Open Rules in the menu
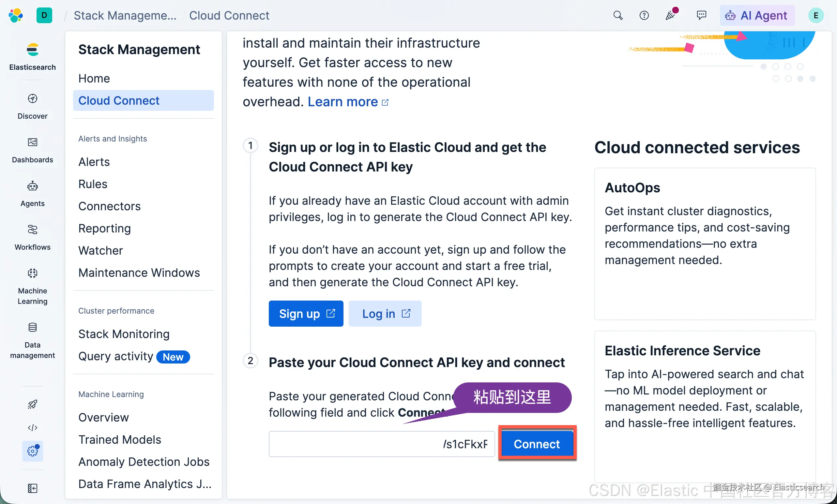Screen dimensions: 837x504 pyautogui.click(x=93, y=184)
